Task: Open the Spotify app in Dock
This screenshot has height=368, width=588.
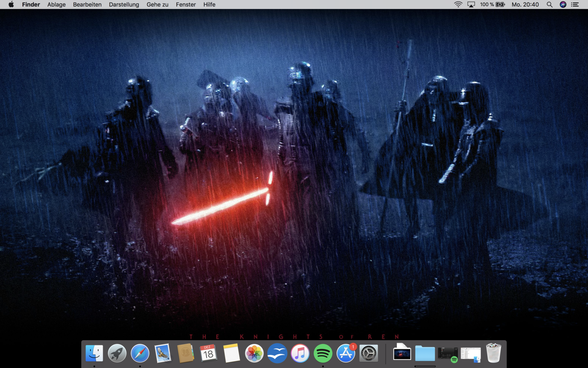Action: click(x=323, y=353)
